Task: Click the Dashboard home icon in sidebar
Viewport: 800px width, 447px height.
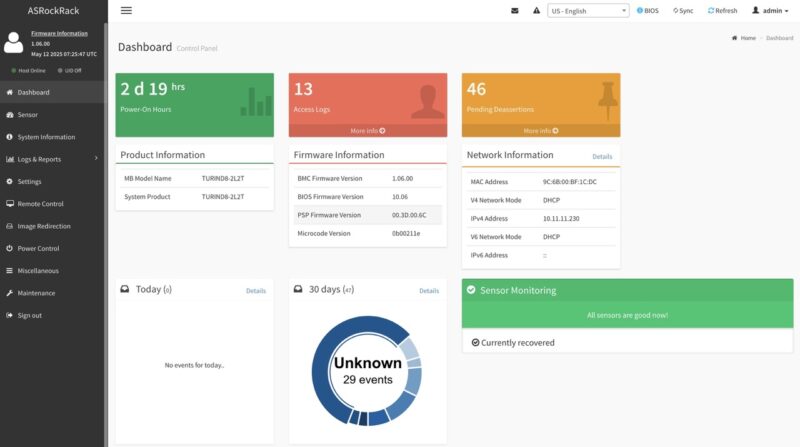Action: pyautogui.click(x=10, y=92)
